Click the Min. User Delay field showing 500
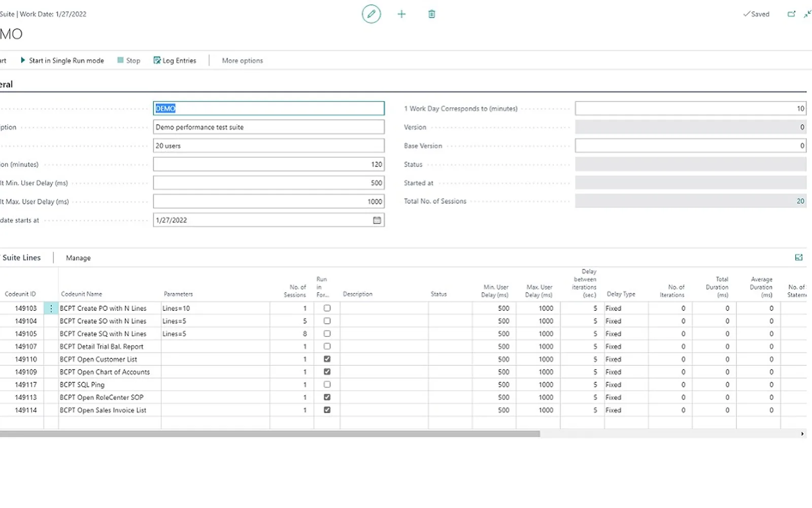 (x=269, y=183)
